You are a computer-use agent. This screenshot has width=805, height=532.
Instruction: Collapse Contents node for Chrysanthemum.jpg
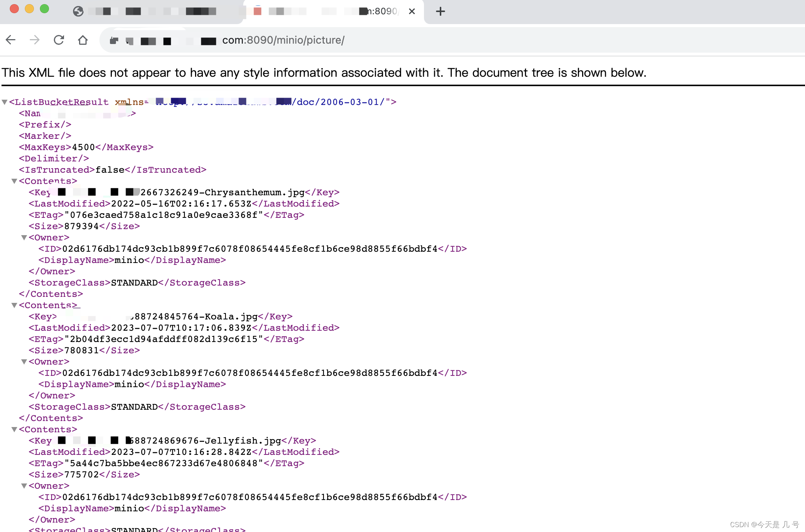14,181
